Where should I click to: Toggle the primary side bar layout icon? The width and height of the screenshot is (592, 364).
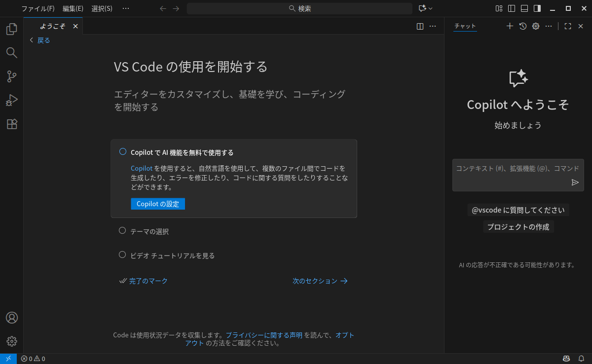[x=512, y=8]
